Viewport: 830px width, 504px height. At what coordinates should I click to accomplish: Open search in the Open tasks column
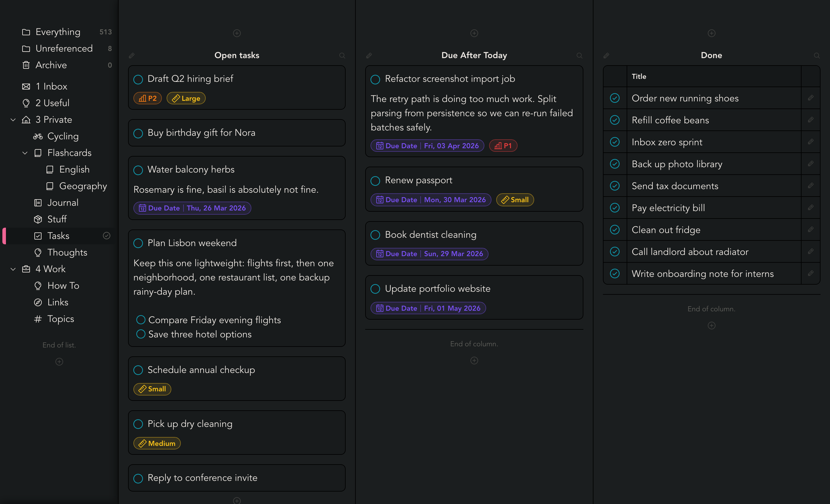point(342,55)
